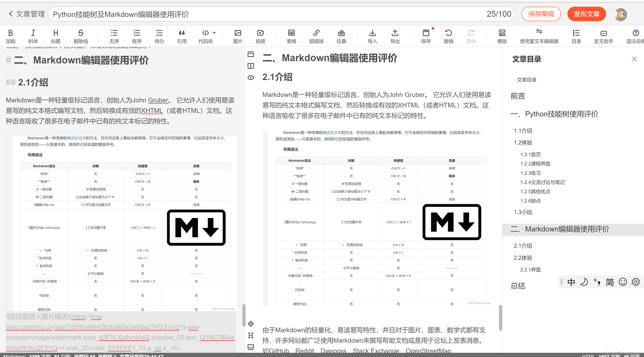Screen dimensions: 644x357
Task: Open outline entry 1.2.4交流讨论与笔记
Action: (x=542, y=182)
